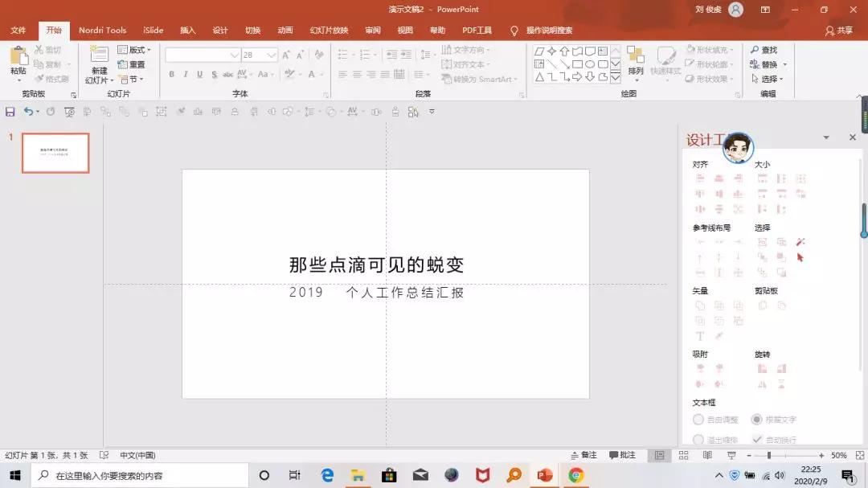This screenshot has height=488, width=868.
Task: Select 根据文字 radio button in 文本框 section
Action: [757, 419]
